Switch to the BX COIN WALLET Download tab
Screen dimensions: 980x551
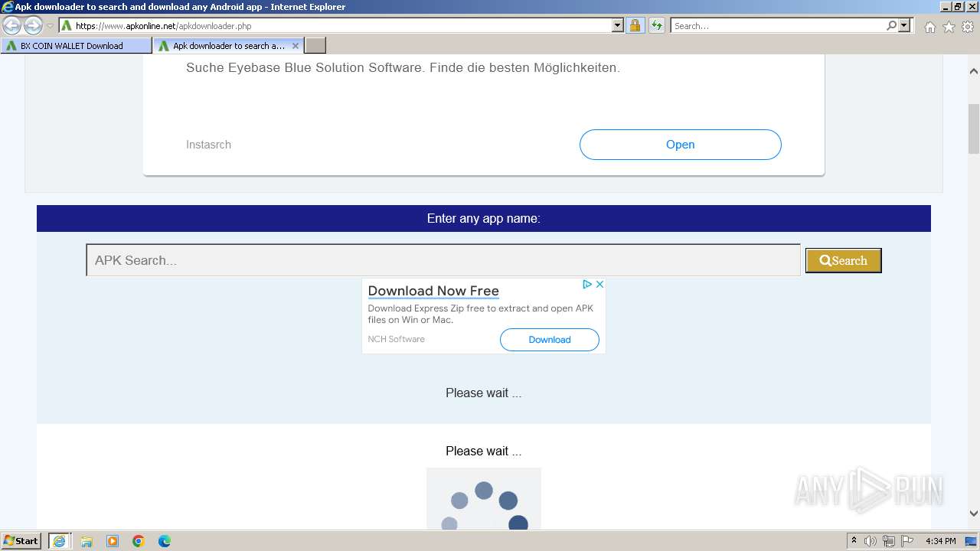point(77,46)
